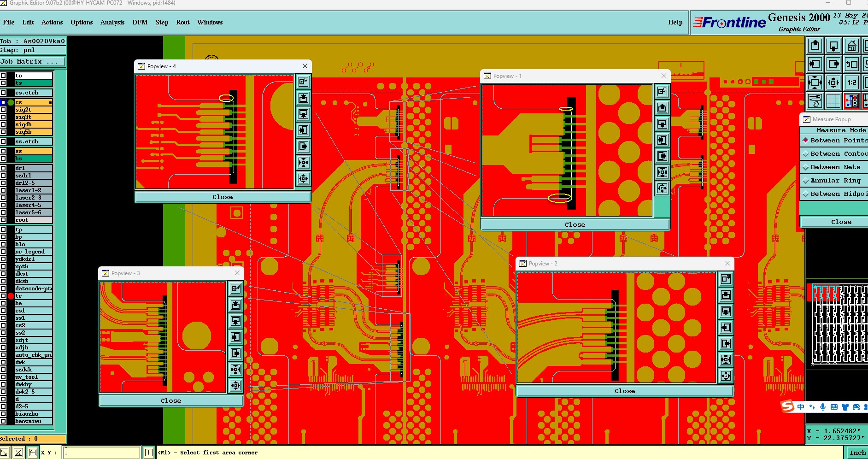868x459 pixels.
Task: Select the layer name datecode-pt
Action: pyautogui.click(x=33, y=288)
